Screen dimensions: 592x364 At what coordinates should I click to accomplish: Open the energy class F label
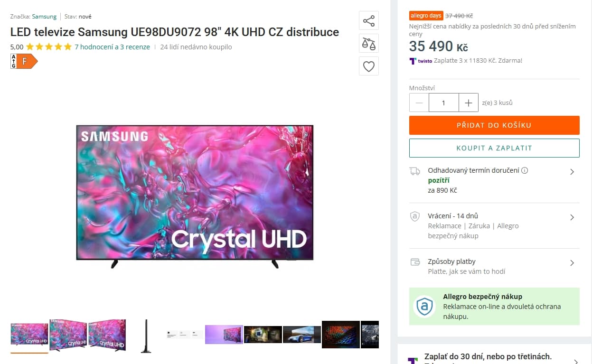click(24, 61)
